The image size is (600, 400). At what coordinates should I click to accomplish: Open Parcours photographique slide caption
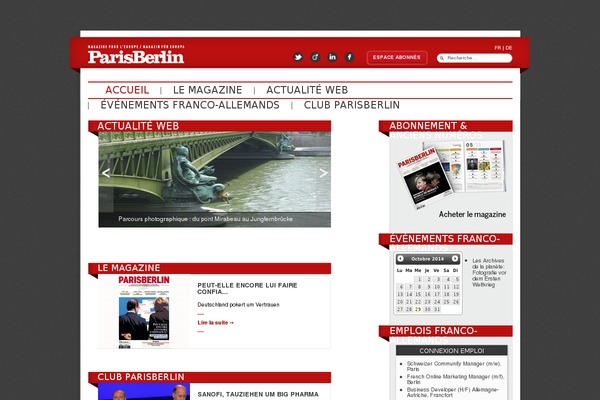pos(205,219)
